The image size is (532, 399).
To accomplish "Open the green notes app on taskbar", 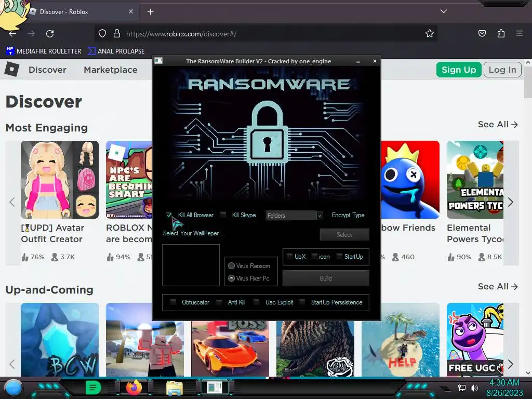I will tap(93, 388).
